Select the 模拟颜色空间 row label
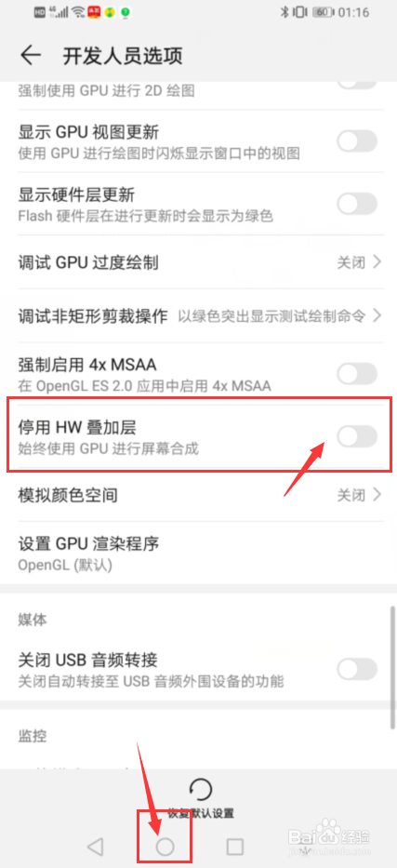The image size is (397, 868). point(68,495)
